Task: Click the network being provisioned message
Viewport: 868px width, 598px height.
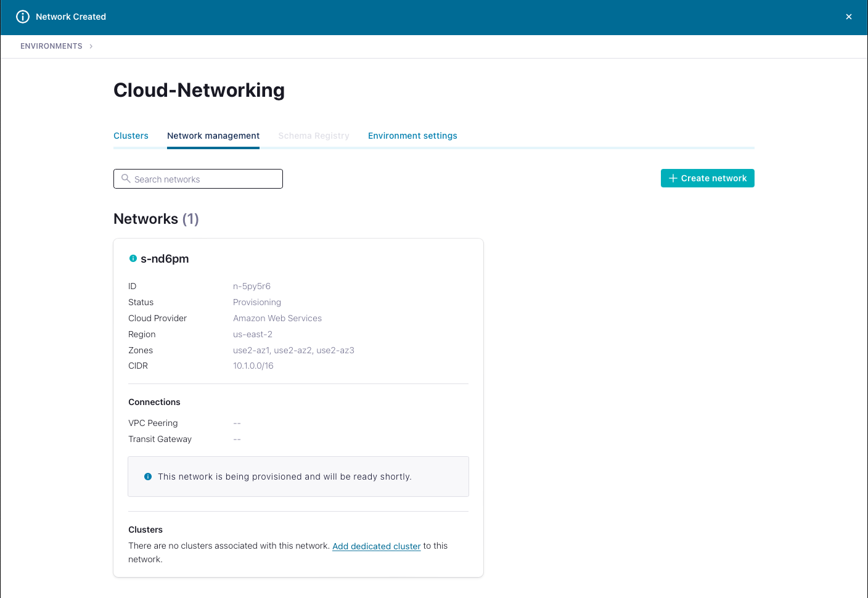Action: point(285,477)
